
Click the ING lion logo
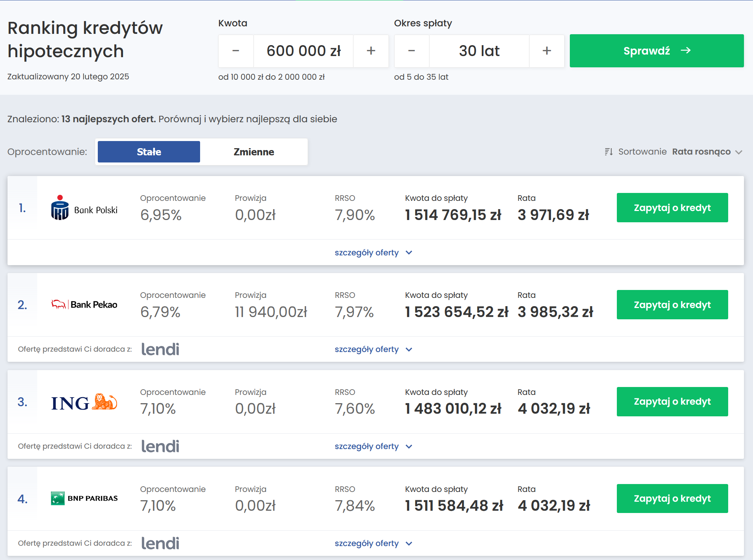[105, 402]
